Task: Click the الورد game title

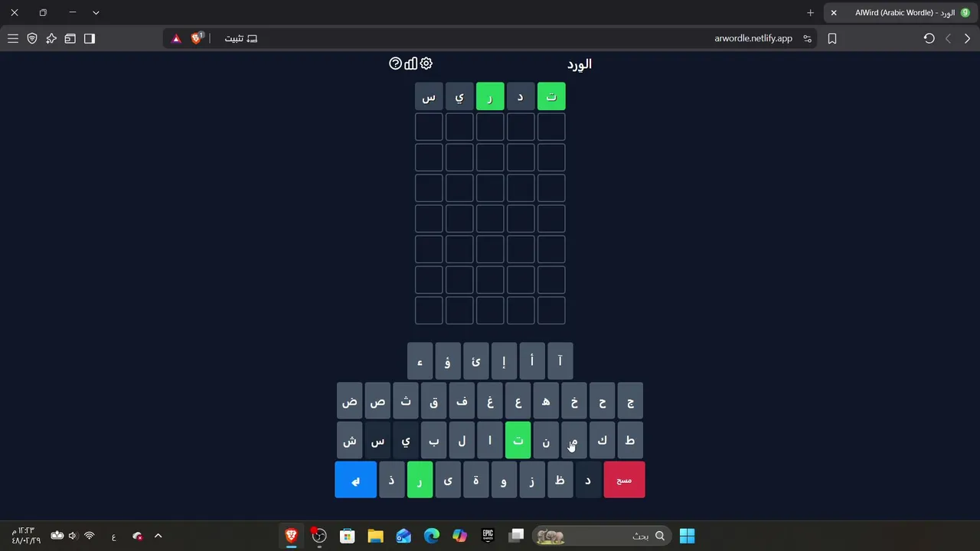Action: click(x=580, y=64)
